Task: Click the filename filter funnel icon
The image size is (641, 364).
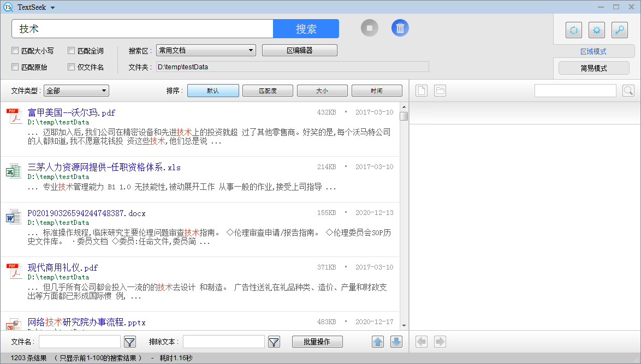Action: [129, 342]
